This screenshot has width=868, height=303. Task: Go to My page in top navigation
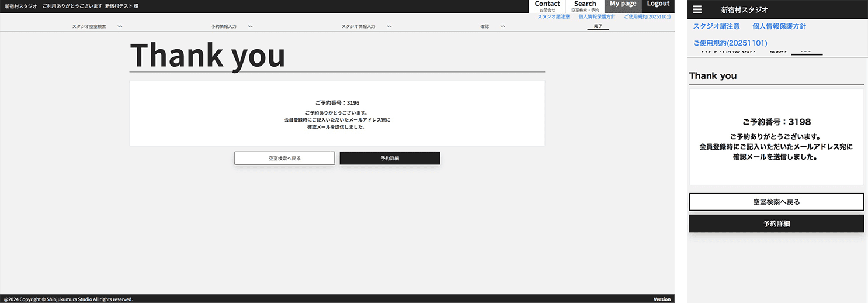point(623,5)
